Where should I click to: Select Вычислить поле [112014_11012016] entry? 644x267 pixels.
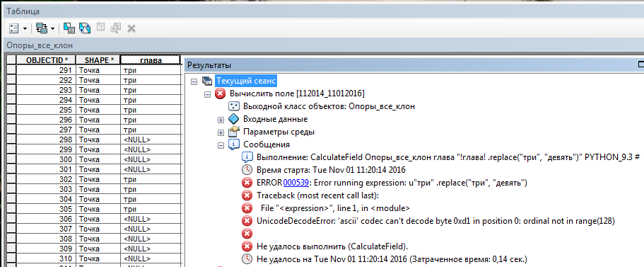[297, 93]
